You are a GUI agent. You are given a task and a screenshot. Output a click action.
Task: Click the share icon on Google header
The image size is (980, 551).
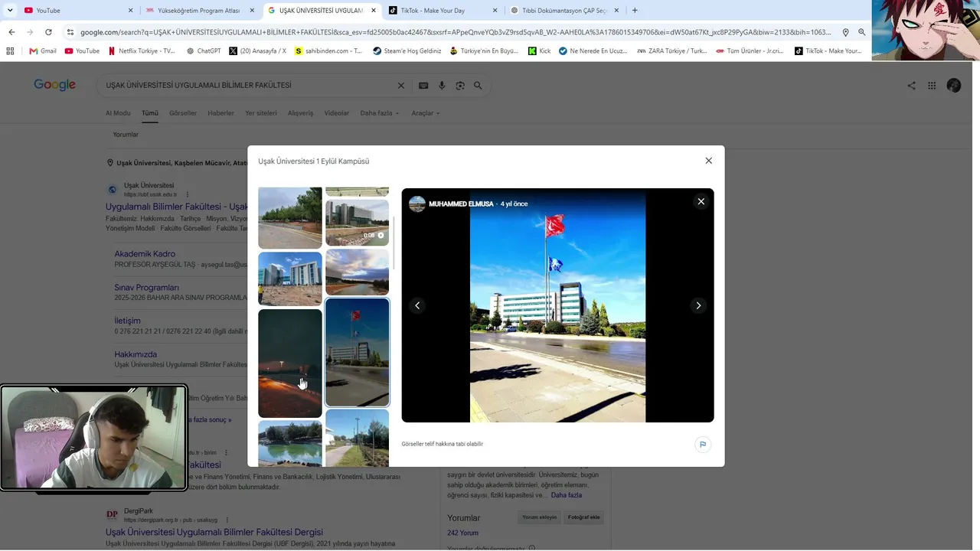click(x=911, y=86)
